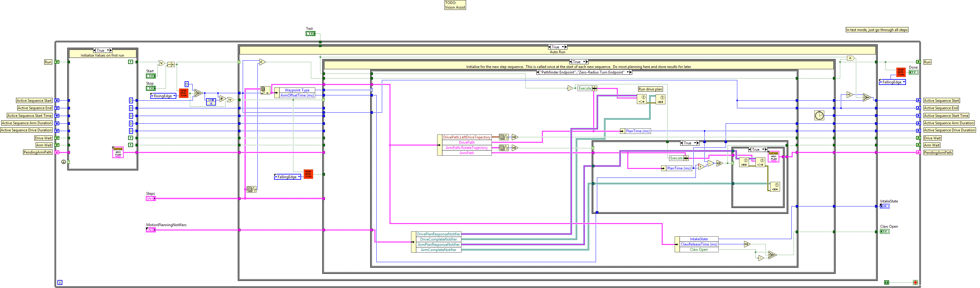Click the Stop boolean control terminal
The image size is (980, 288).
pos(151,88)
